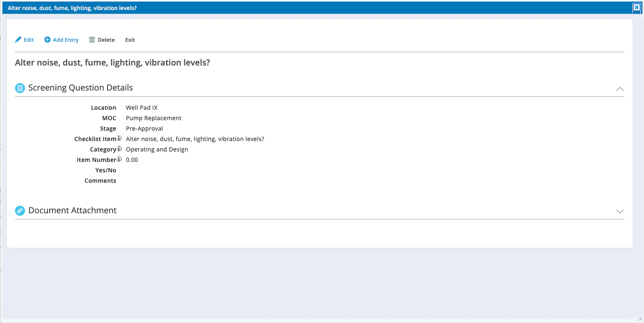Click the Edit toolbar option
This screenshot has height=323, width=644.
pyautogui.click(x=28, y=40)
